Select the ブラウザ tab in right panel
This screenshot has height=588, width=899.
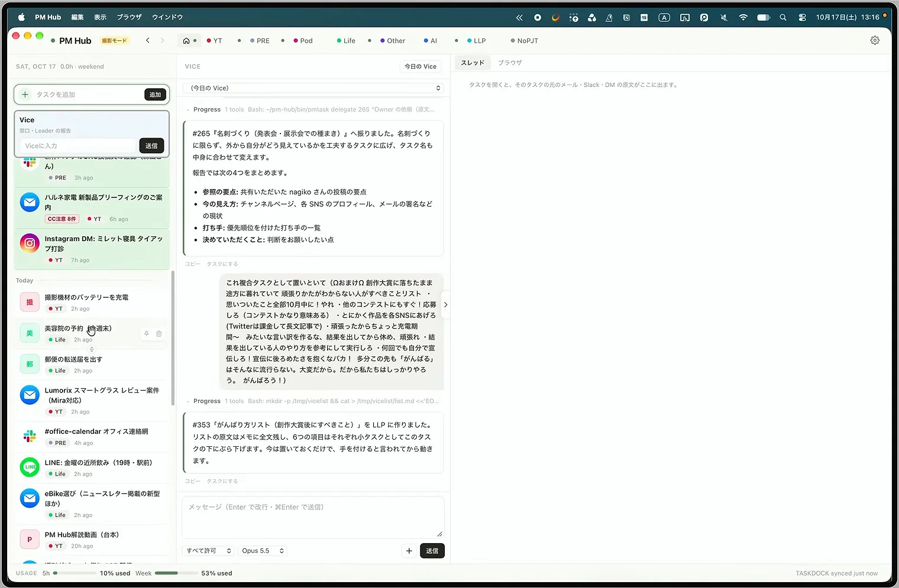(x=510, y=63)
